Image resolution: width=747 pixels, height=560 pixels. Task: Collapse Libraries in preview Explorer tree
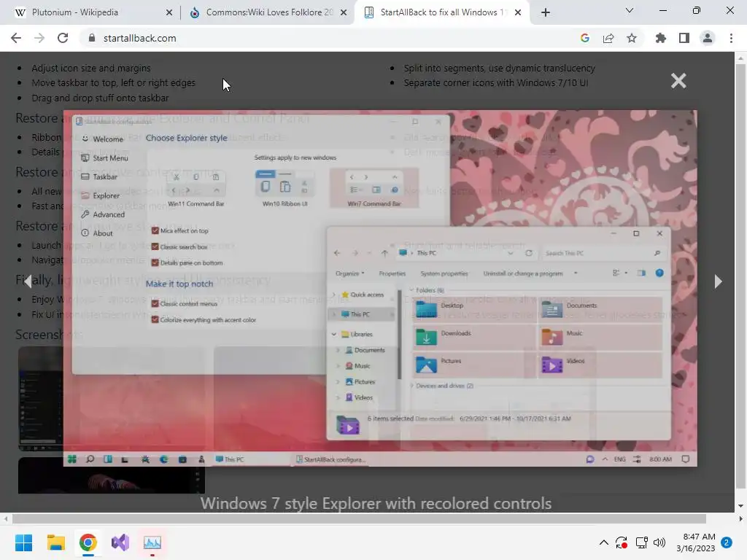pyautogui.click(x=334, y=334)
